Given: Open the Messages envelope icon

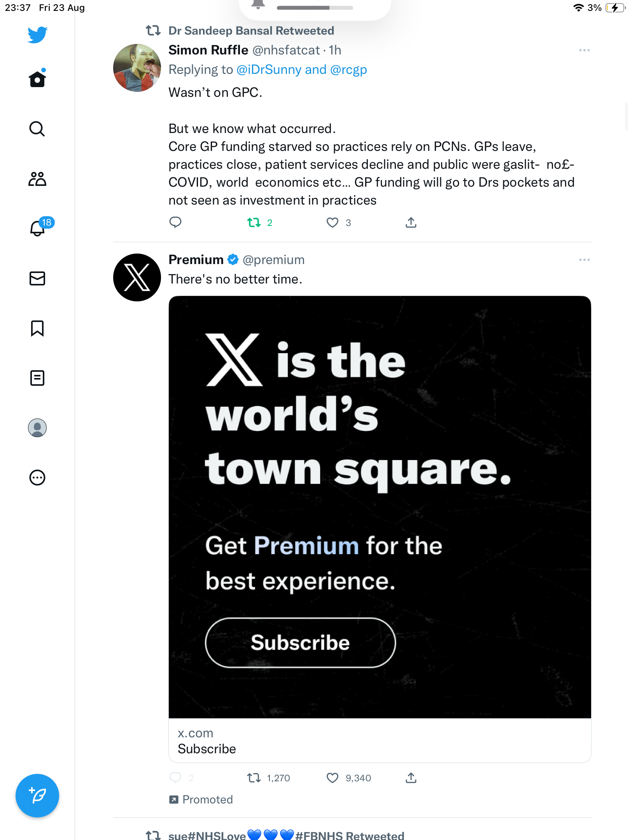Looking at the screenshot, I should (37, 278).
